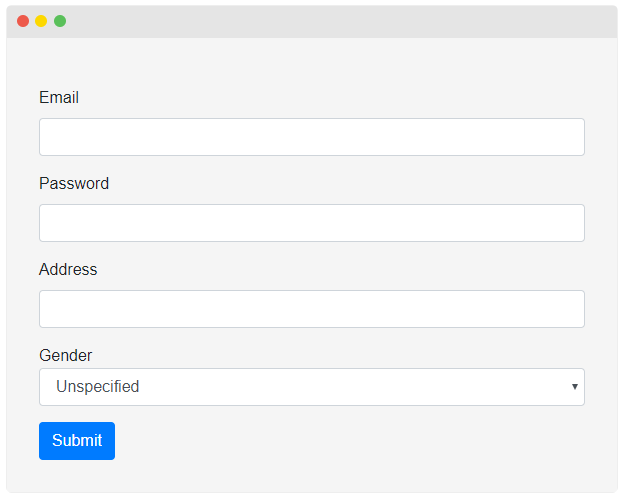This screenshot has height=498, width=625.
Task: Click the red close window dot
Action: (x=23, y=21)
